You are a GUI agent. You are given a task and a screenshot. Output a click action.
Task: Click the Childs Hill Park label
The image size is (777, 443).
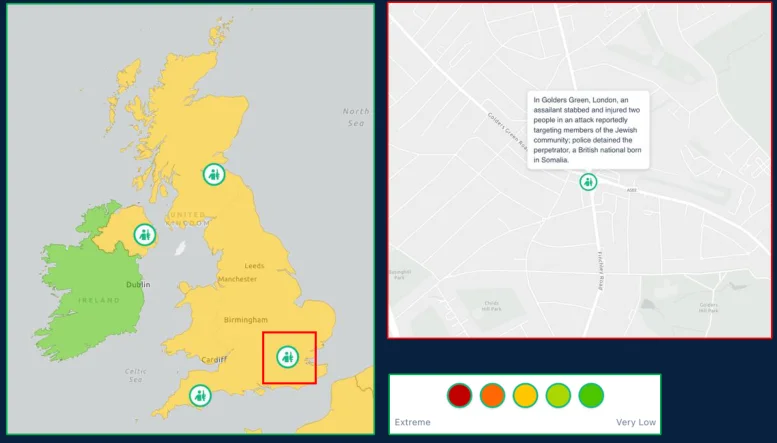[x=492, y=306]
